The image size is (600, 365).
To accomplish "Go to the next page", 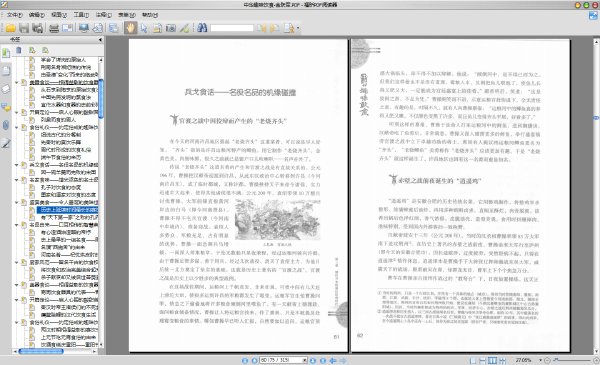I will click(313, 360).
